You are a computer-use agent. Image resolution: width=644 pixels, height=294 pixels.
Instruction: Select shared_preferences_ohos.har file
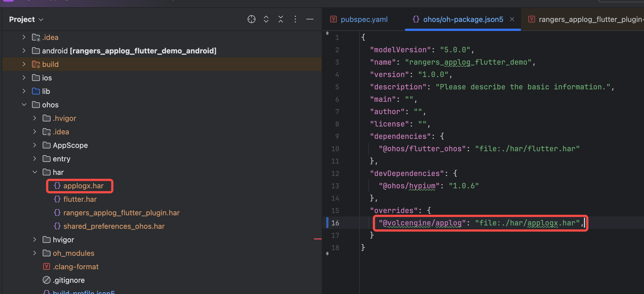pyautogui.click(x=114, y=226)
